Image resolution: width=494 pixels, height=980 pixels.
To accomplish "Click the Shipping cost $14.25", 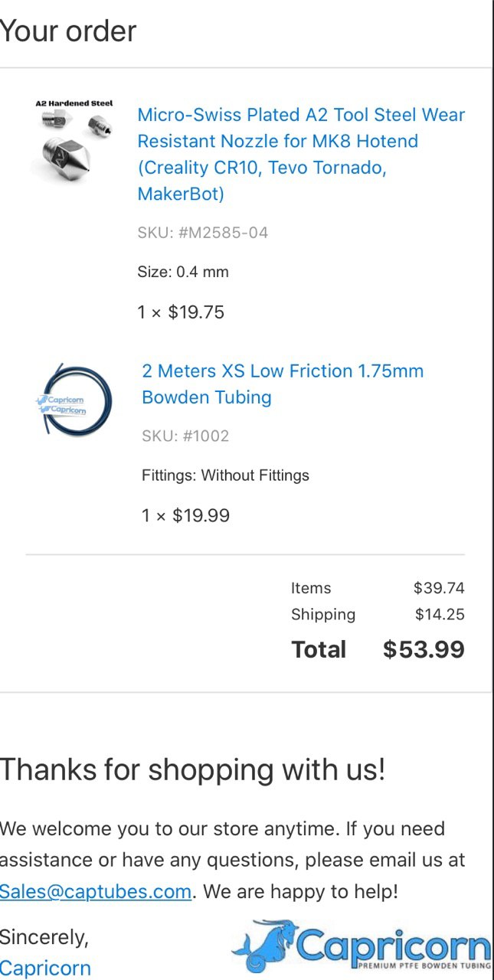I will click(440, 614).
